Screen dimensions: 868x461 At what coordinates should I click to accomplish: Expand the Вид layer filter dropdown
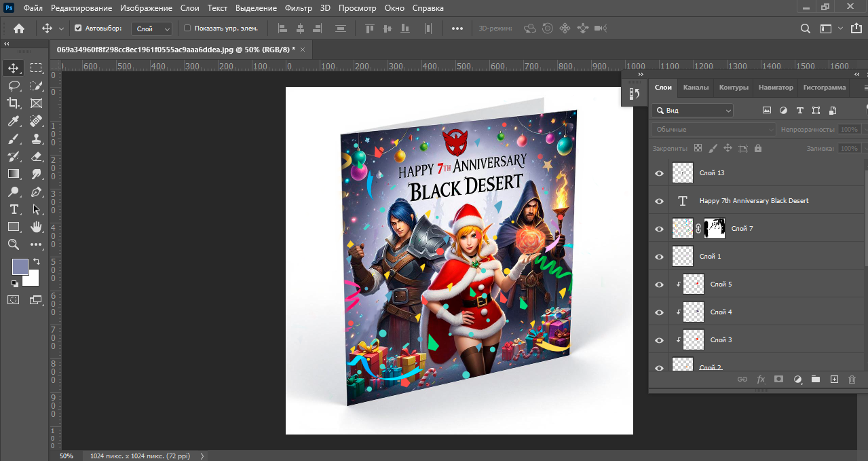point(692,110)
